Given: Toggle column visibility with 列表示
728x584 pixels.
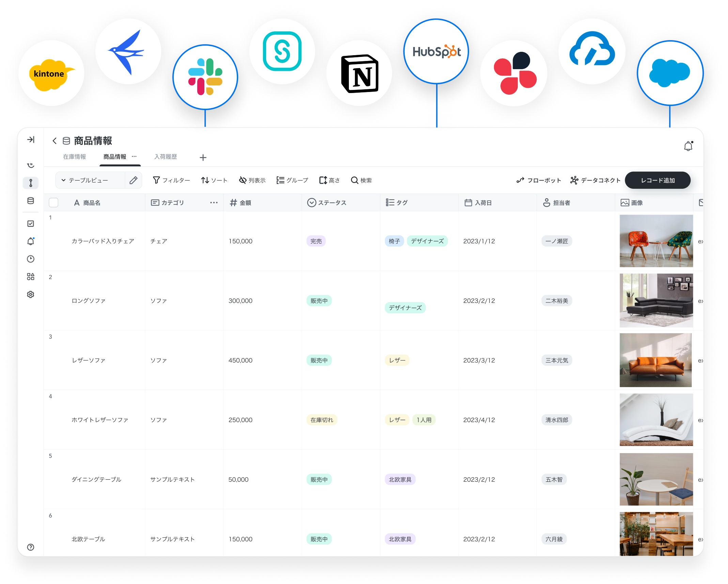Looking at the screenshot, I should [252, 180].
